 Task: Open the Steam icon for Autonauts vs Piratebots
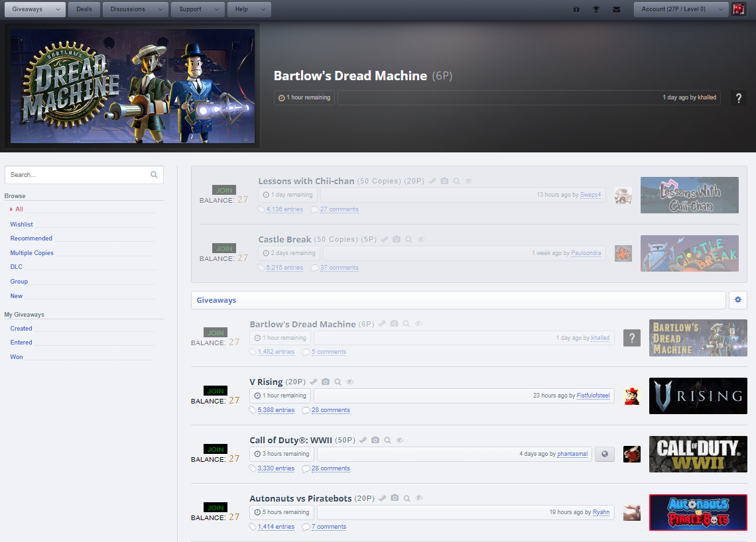coord(383,498)
